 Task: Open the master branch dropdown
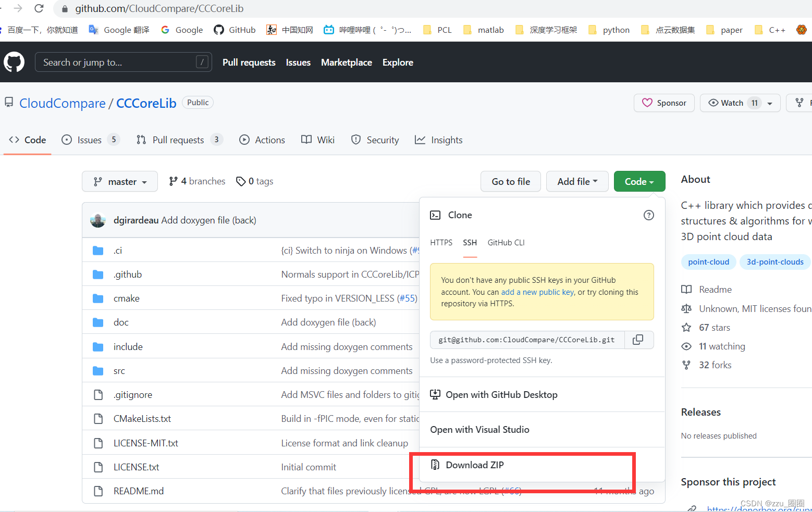119,181
